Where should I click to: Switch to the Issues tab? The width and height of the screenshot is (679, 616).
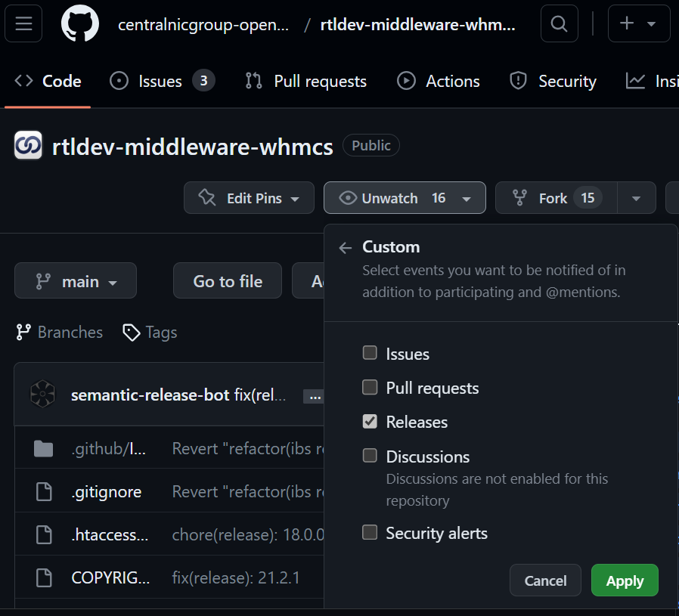click(162, 82)
